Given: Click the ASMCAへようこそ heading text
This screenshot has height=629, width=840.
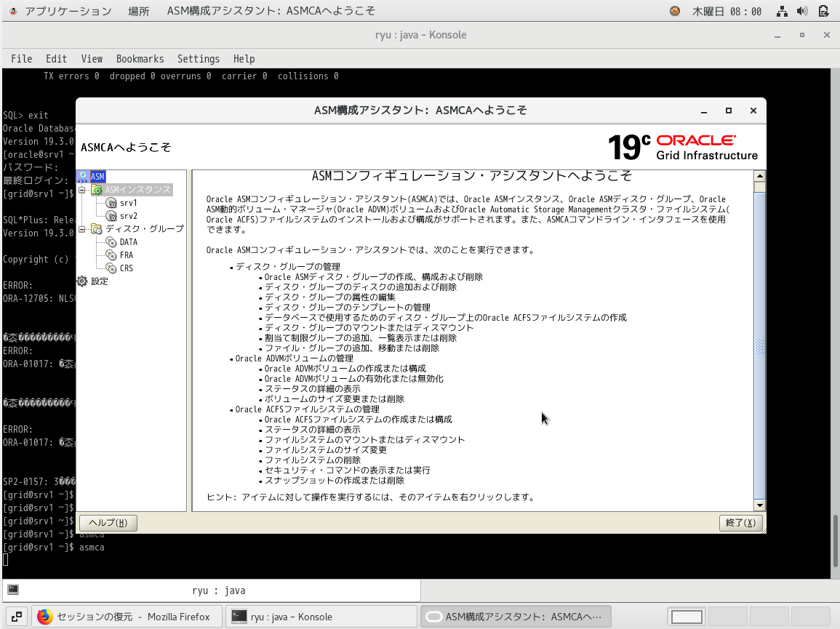Looking at the screenshot, I should pyautogui.click(x=126, y=148).
